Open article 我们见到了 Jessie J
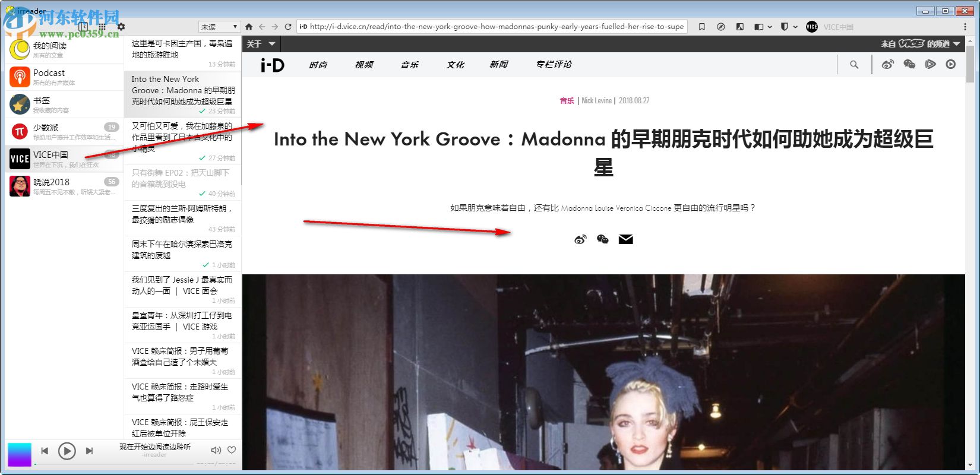Viewport: 980px width, 475px height. click(x=183, y=290)
